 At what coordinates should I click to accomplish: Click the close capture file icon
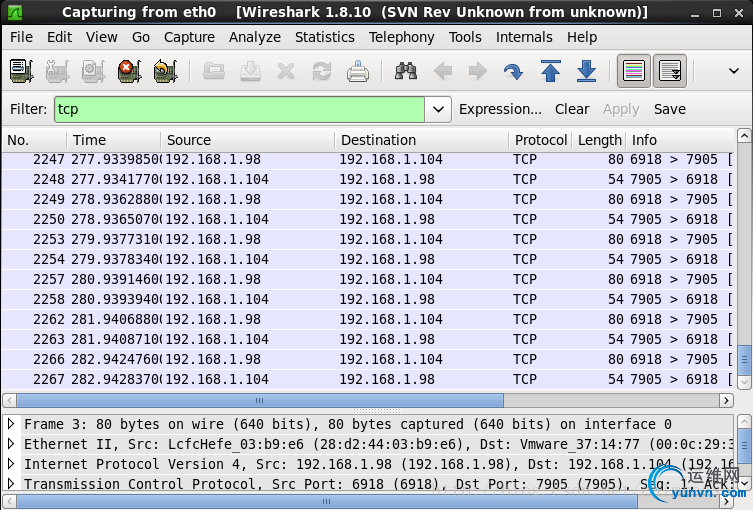[286, 71]
